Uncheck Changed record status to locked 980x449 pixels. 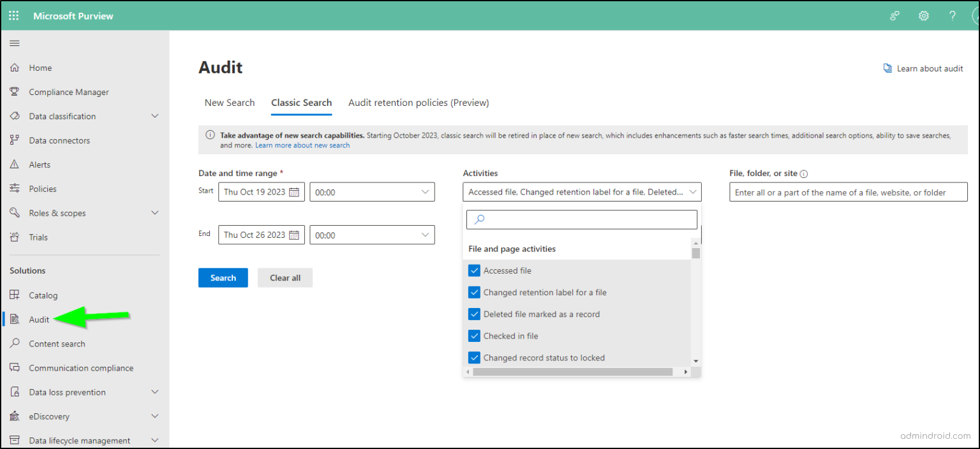coord(473,357)
